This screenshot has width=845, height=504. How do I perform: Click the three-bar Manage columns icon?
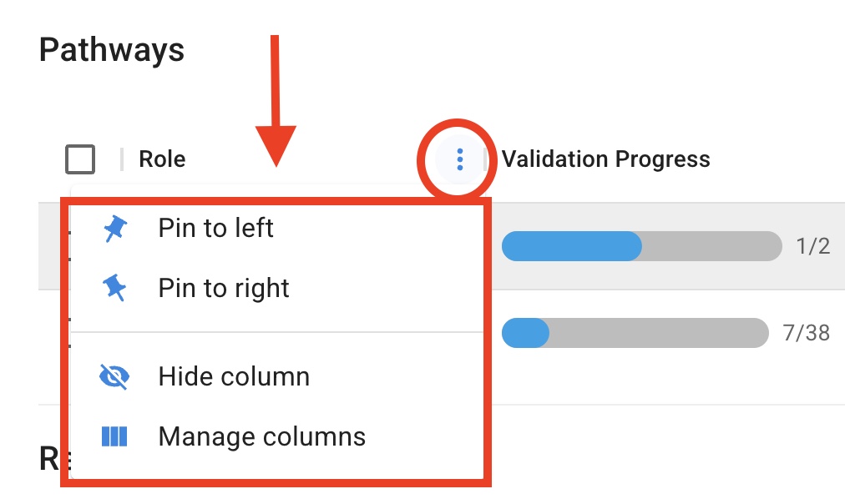114,436
